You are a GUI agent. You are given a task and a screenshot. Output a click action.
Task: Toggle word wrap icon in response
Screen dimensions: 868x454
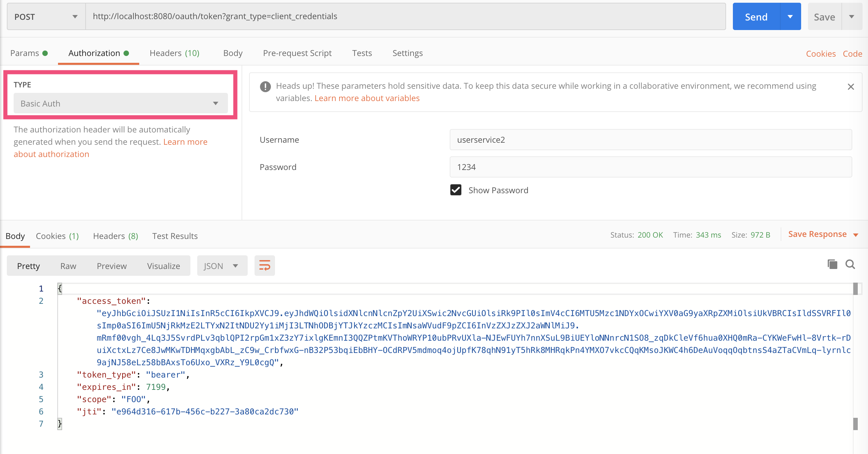(x=264, y=266)
